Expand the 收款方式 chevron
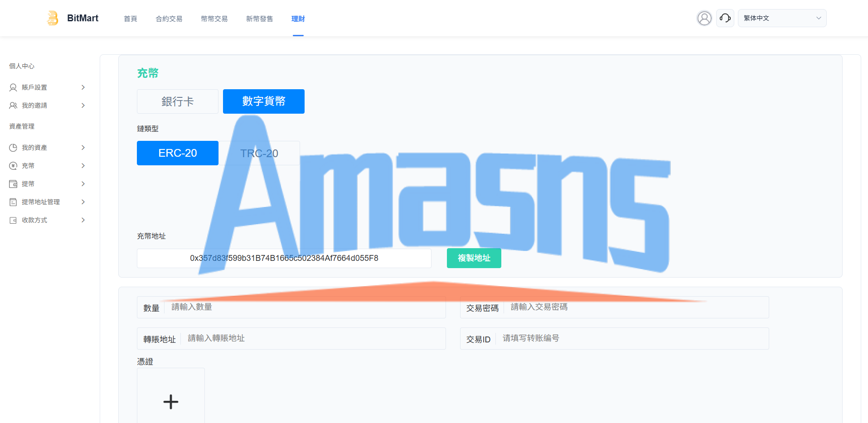The image size is (868, 423). (83, 220)
